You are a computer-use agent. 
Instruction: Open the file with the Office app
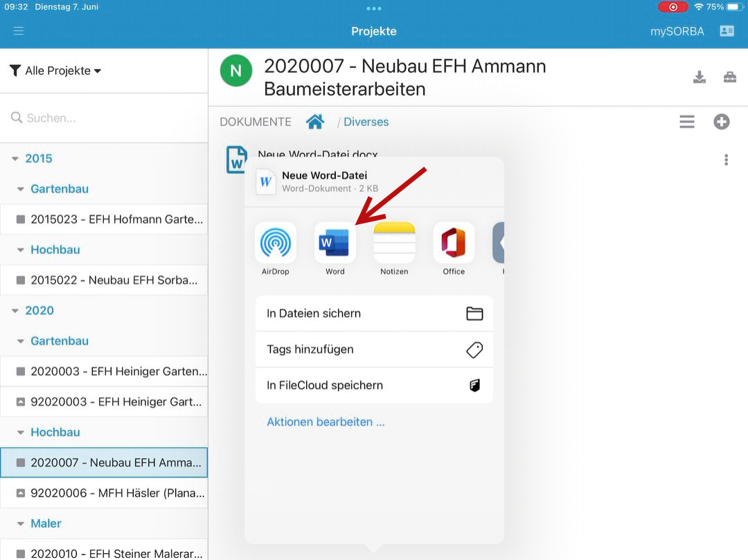pos(454,243)
